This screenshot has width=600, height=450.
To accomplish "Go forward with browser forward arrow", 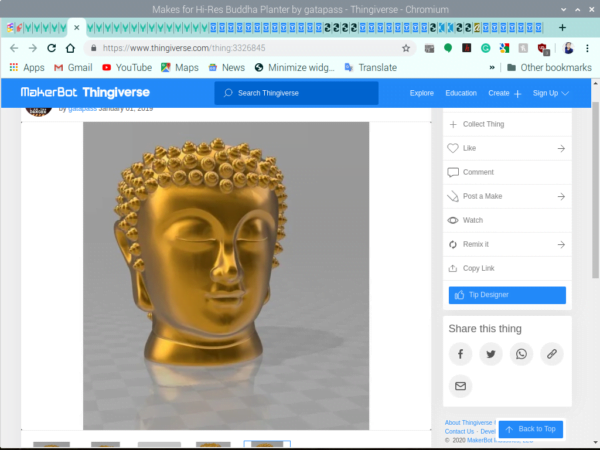I will (x=33, y=48).
